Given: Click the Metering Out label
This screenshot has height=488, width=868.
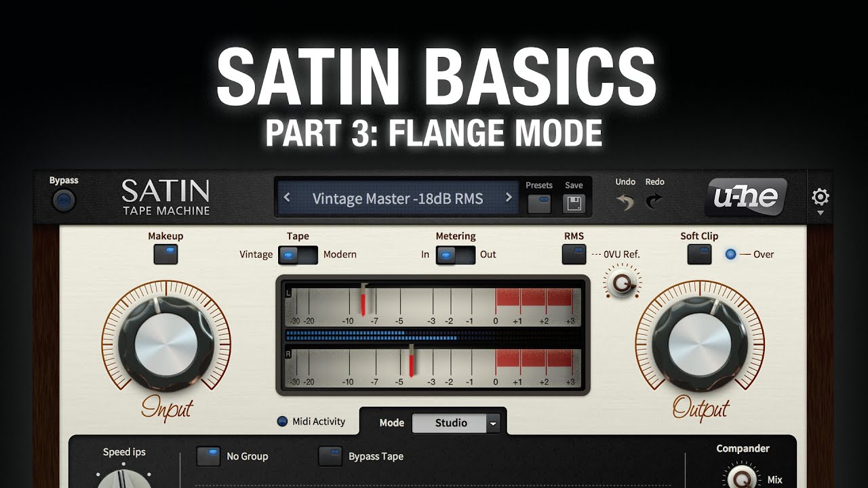Looking at the screenshot, I should (x=488, y=255).
